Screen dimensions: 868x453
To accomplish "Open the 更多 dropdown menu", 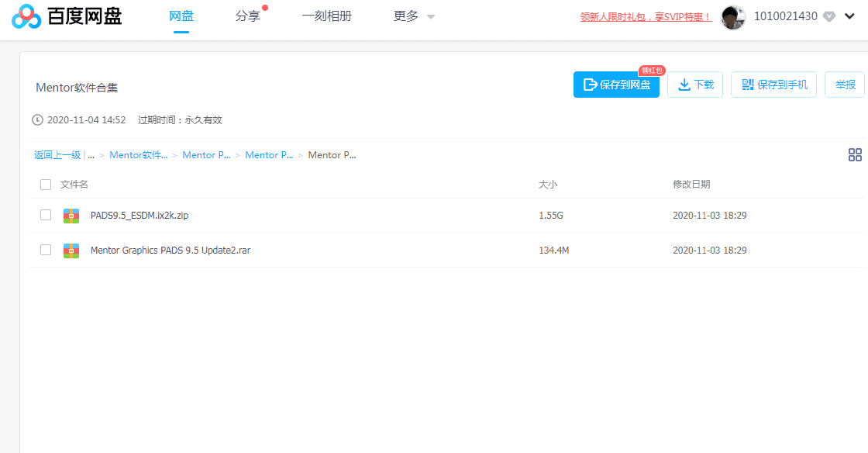I will pos(414,16).
